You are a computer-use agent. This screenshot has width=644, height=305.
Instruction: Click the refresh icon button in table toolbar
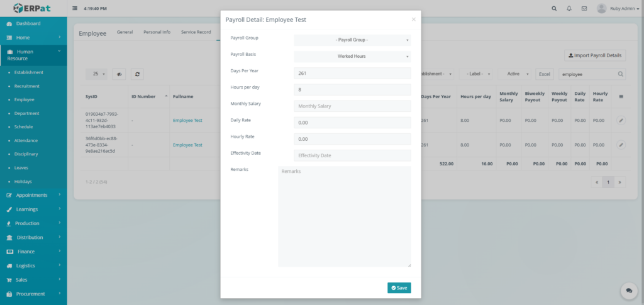[136, 74]
